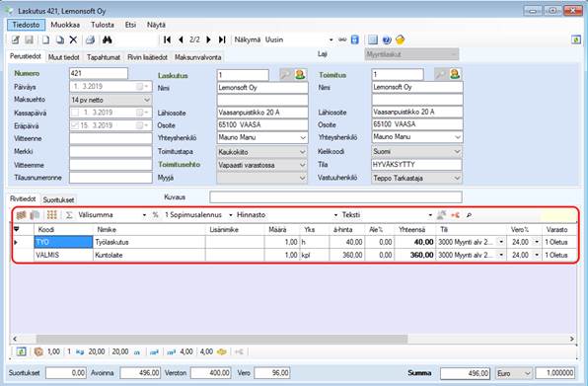The height and width of the screenshot is (386, 588).
Task: Open the Kielikoodi dropdown
Action: coord(457,152)
